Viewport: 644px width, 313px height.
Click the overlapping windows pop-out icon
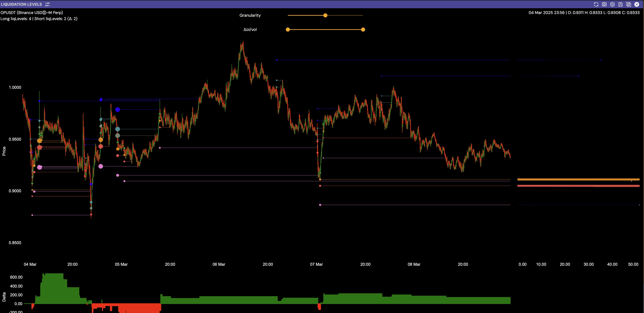coord(628,4)
